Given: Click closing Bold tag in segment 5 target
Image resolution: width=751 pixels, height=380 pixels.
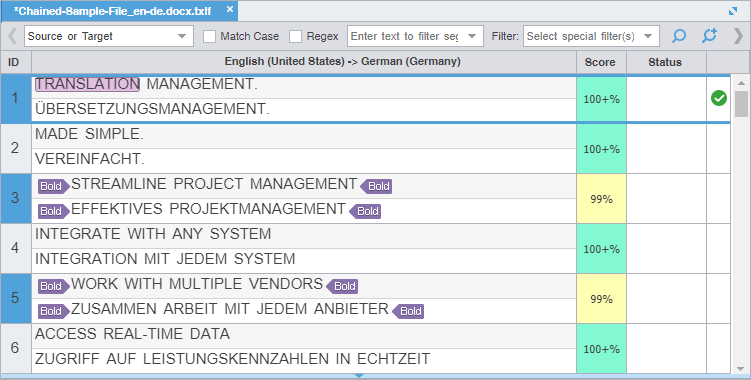Looking at the screenshot, I should 408,311.
